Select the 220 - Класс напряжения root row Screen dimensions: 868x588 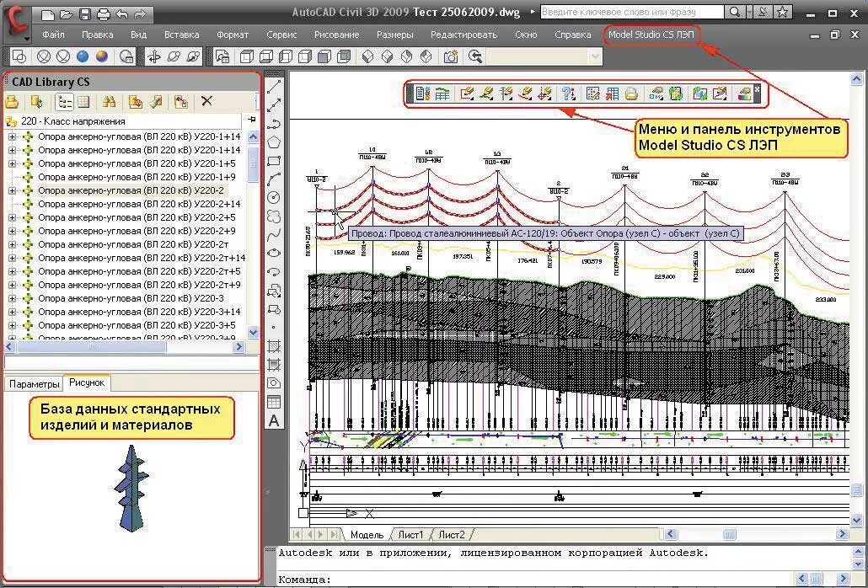123,121
